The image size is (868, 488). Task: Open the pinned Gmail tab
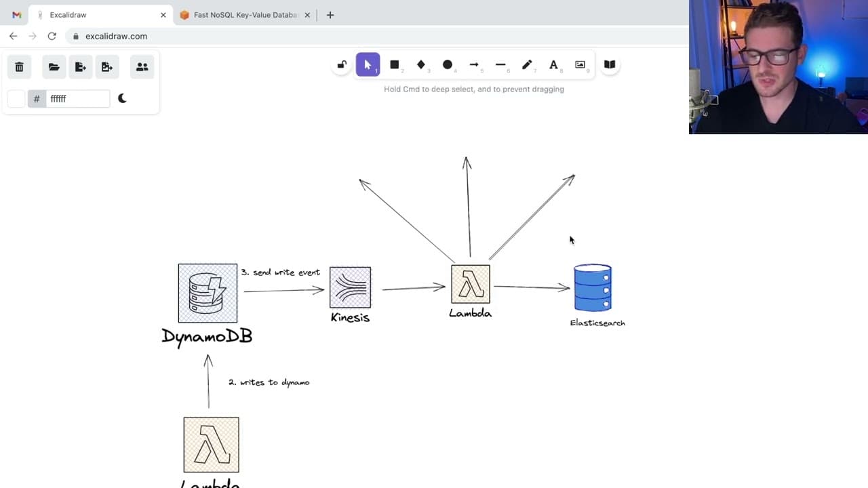tap(16, 15)
